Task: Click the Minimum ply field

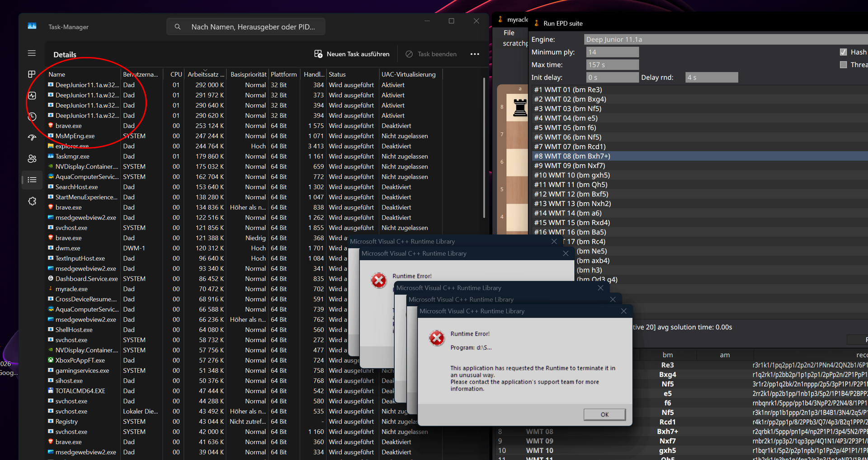Action: coord(613,52)
